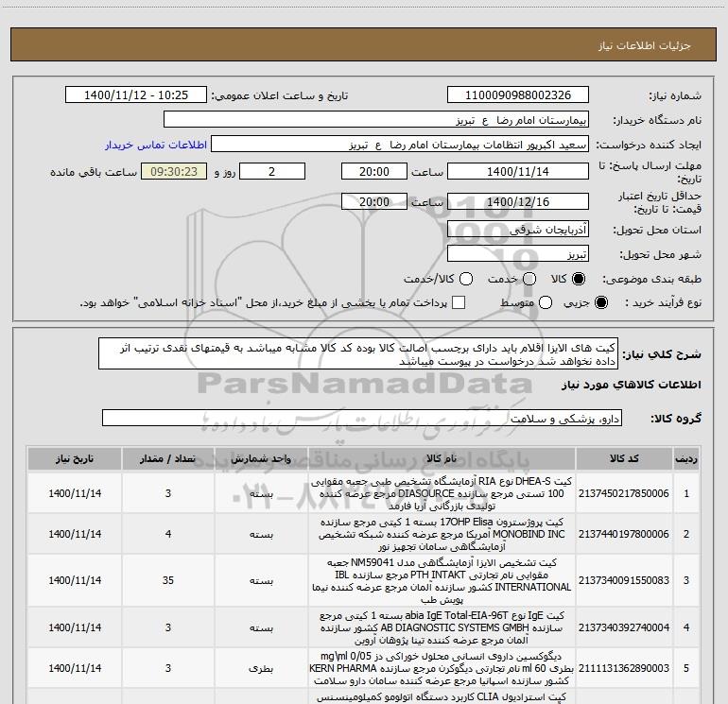Image resolution: width=728 pixels, height=704 pixels.
Task: Click product code 2111131362890003
Action: (x=624, y=668)
